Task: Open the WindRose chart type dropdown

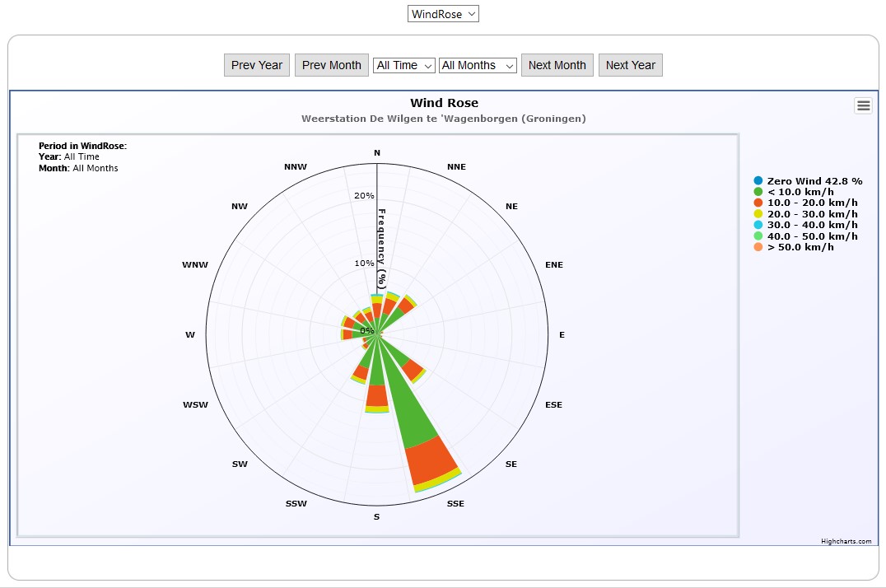Action: click(443, 14)
